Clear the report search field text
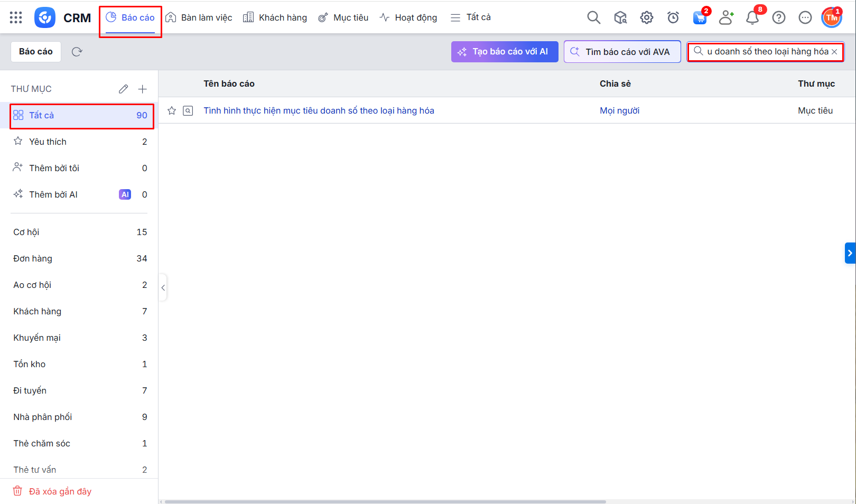 [x=834, y=52]
